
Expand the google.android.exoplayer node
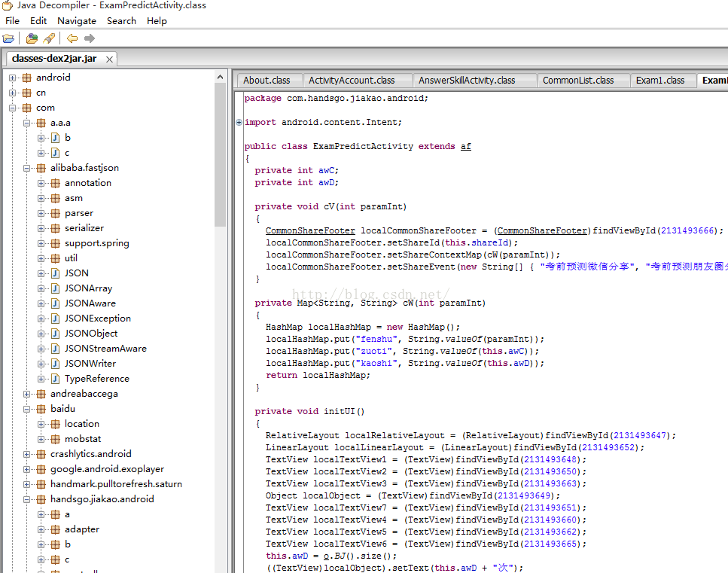point(26,469)
